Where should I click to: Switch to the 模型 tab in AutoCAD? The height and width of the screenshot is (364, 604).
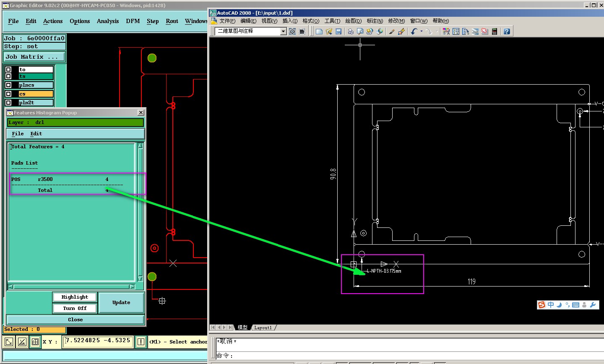(242, 328)
